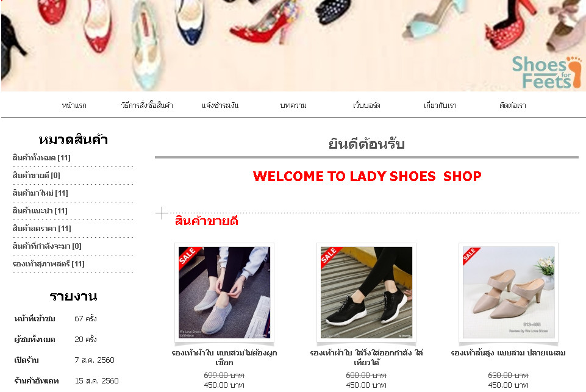This screenshot has height=392, width=586.
Task: Select category รองเท้าสุภาพสตรี [11]
Action: click(49, 264)
